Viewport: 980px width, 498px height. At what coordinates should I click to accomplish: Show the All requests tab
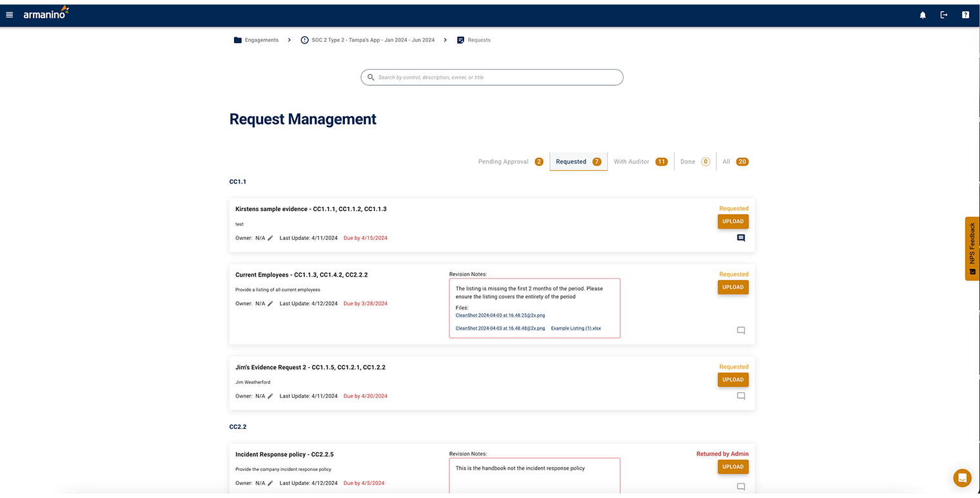tap(734, 162)
